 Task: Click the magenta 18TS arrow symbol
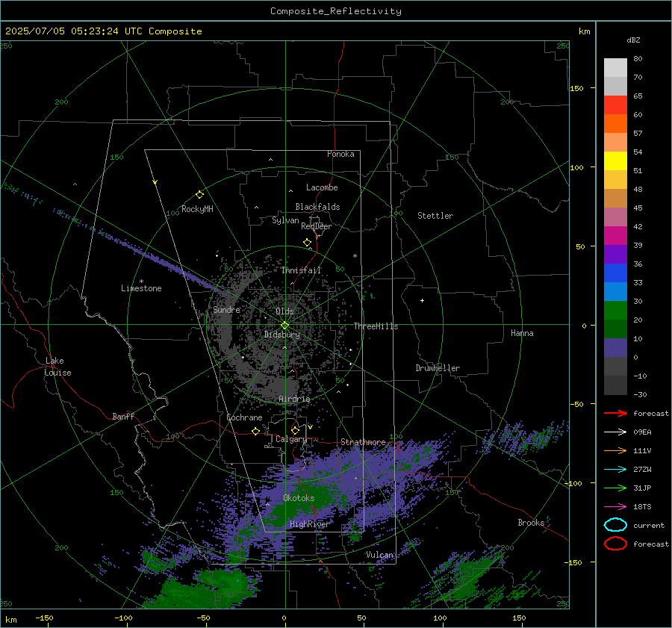pyautogui.click(x=615, y=507)
